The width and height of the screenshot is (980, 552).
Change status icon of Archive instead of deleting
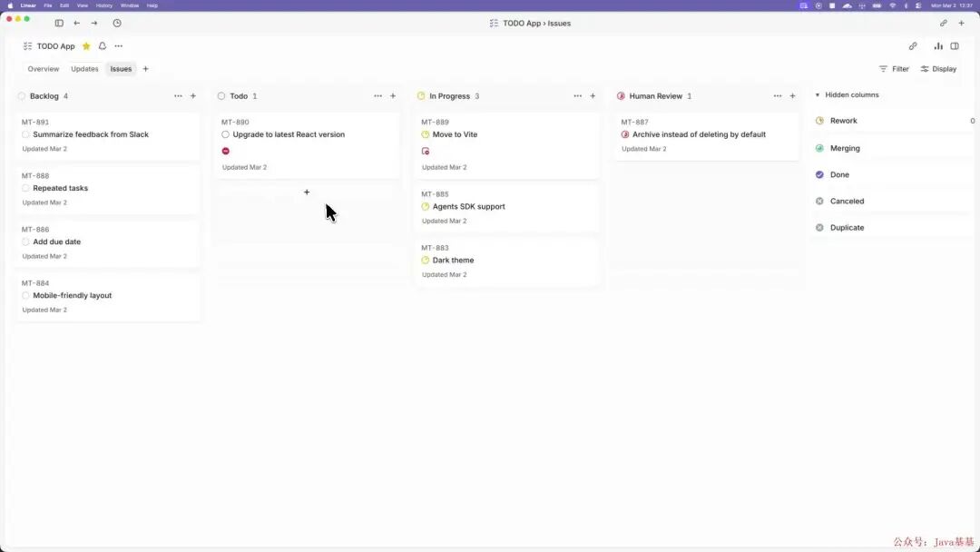pyautogui.click(x=625, y=134)
